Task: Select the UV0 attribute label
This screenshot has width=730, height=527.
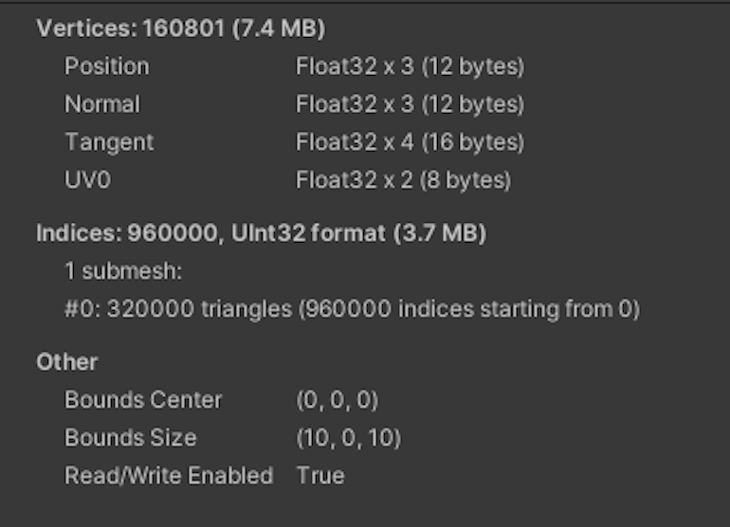Action: [x=87, y=180]
